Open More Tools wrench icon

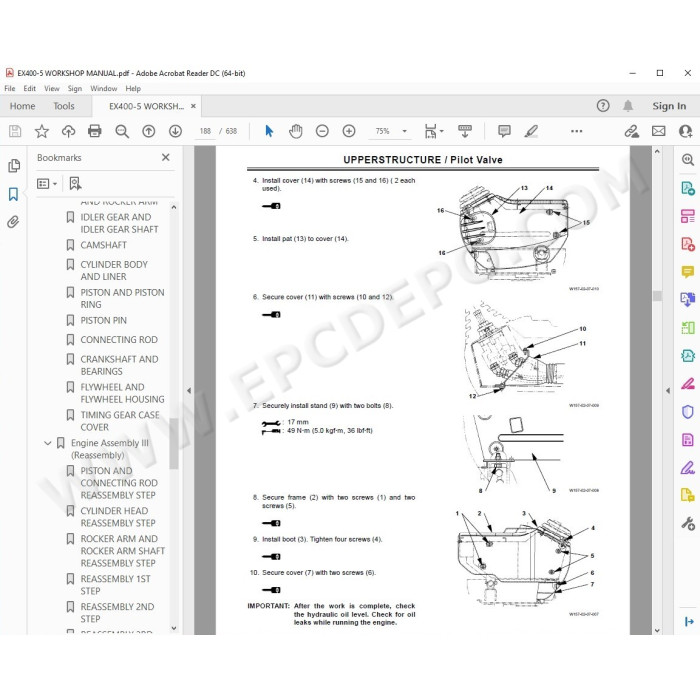click(x=688, y=523)
